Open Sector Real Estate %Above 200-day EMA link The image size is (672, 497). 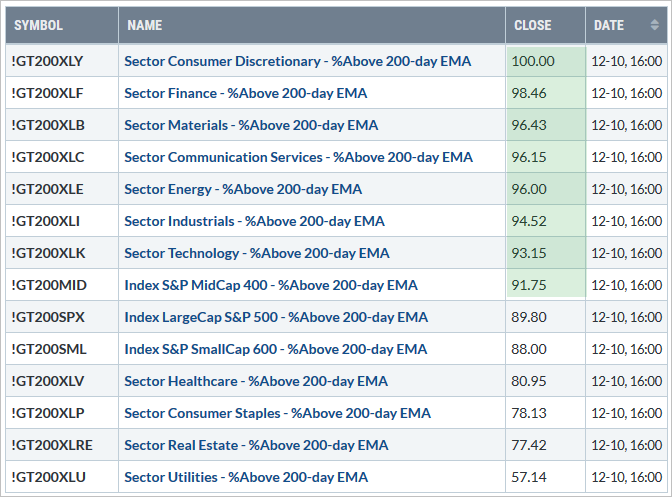coord(256,445)
